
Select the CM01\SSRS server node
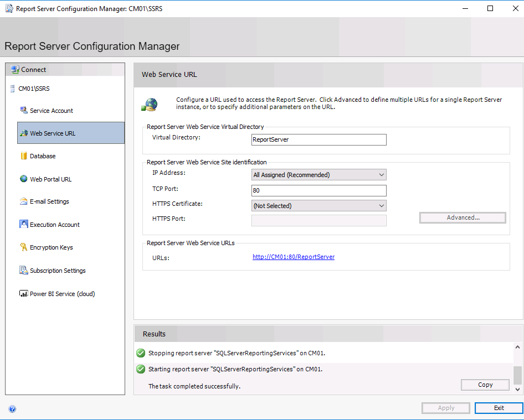coord(34,89)
